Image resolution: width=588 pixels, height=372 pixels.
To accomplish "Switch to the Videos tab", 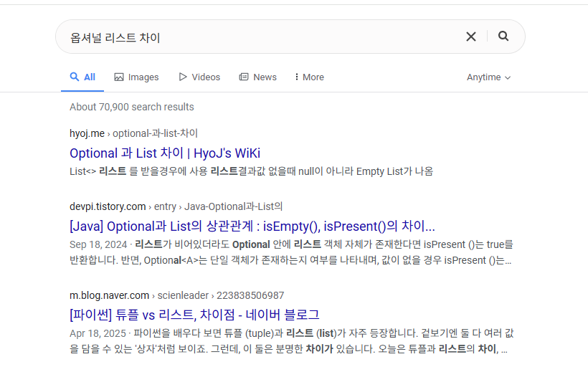I will 199,77.
